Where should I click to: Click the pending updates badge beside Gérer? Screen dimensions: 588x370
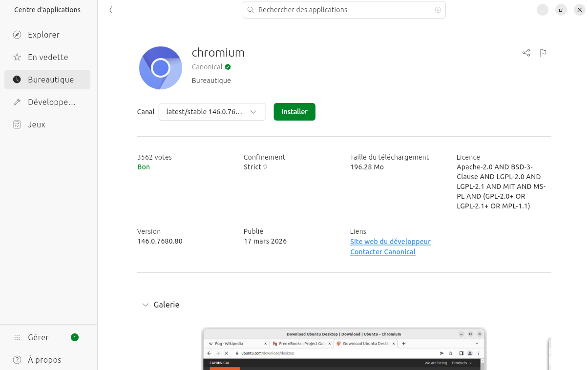coord(74,337)
